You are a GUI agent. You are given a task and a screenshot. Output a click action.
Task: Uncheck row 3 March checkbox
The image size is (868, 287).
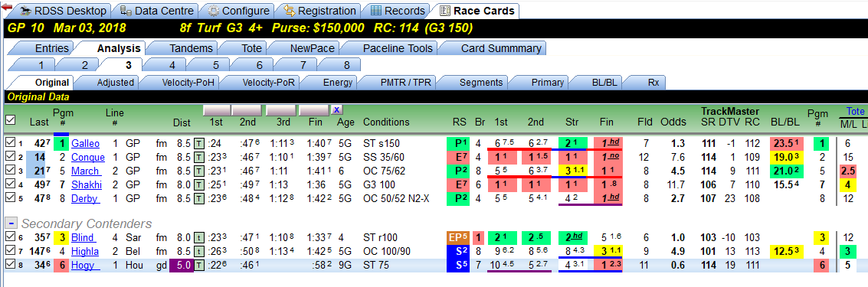coord(10,171)
